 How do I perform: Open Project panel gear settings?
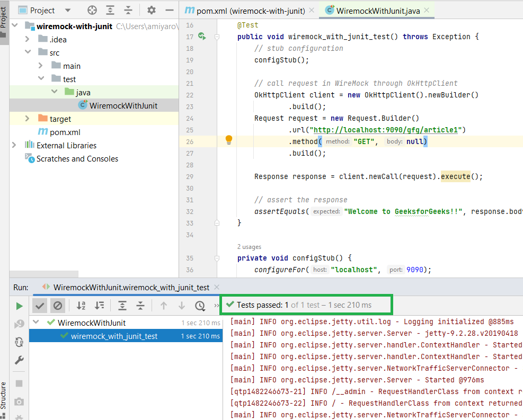coord(152,10)
